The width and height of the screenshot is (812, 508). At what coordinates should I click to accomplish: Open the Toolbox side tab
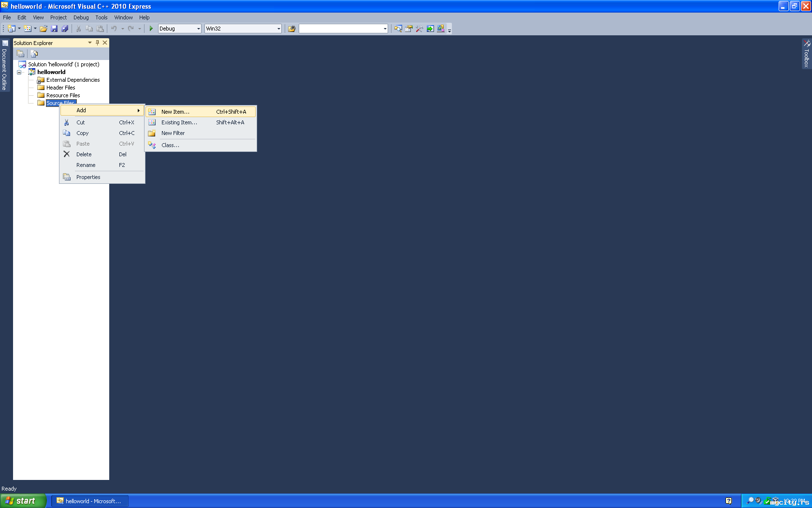pyautogui.click(x=807, y=54)
